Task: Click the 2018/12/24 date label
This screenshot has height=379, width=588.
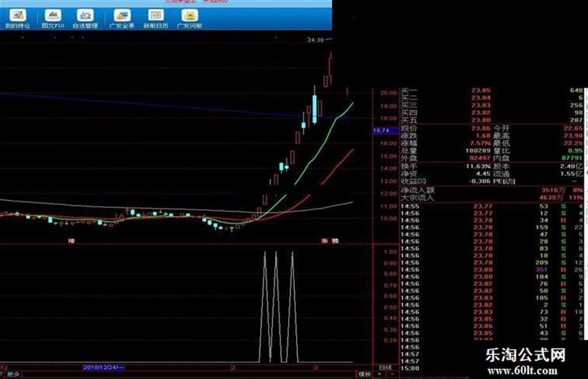Action: tap(103, 367)
